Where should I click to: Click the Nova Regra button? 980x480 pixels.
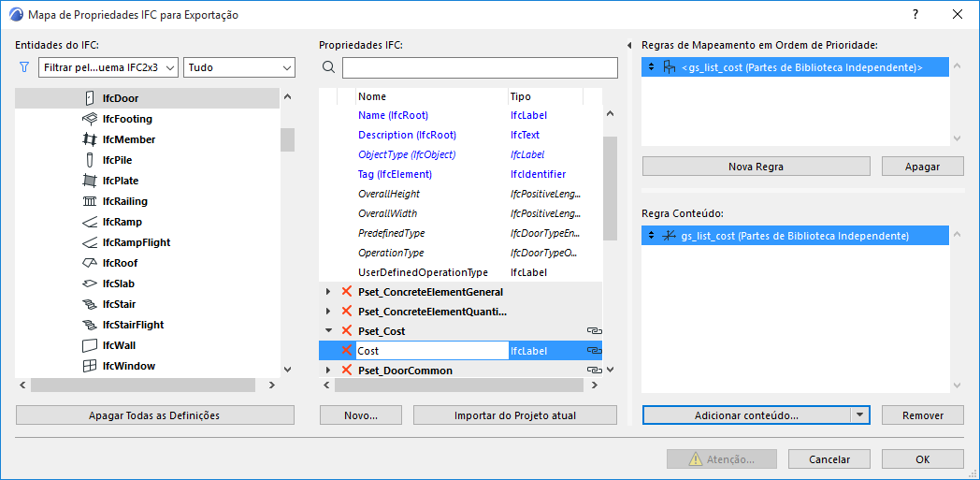(x=756, y=167)
